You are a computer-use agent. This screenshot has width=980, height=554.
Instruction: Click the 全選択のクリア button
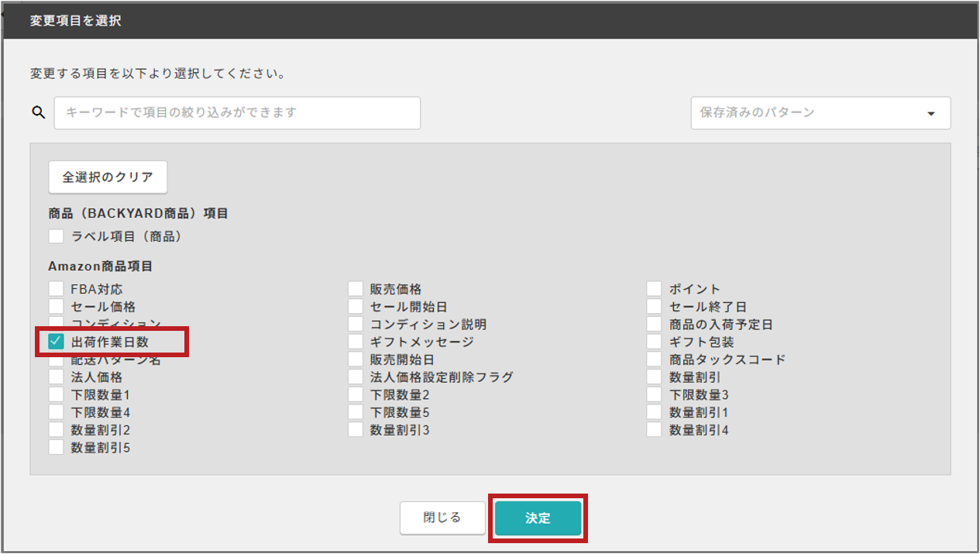pyautogui.click(x=108, y=177)
